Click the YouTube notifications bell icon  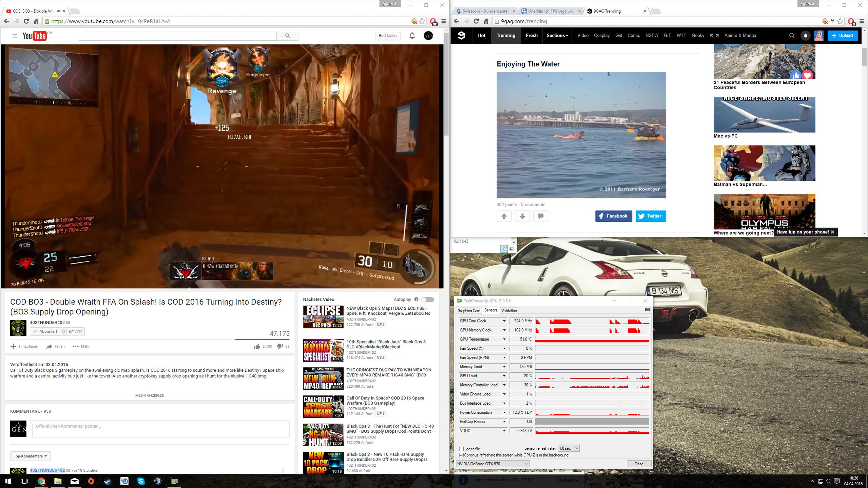[412, 36]
